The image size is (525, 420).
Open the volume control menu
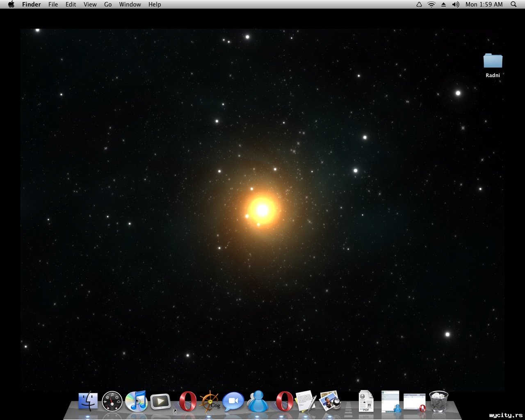click(x=455, y=5)
